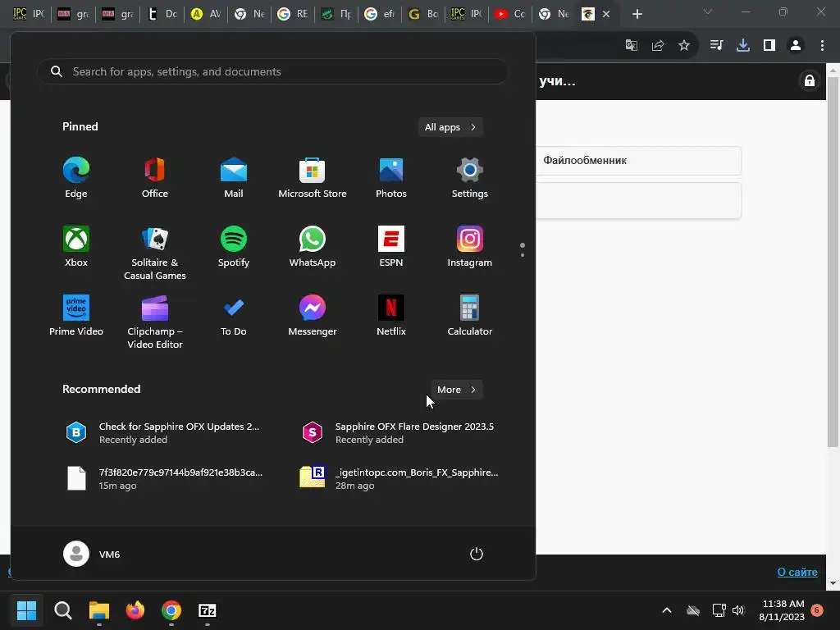Launch Prime Video
Screen dimensions: 840x630
tap(76, 316)
